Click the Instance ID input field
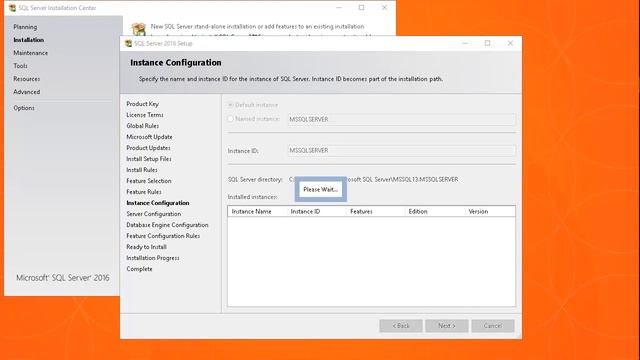The width and height of the screenshot is (640, 360). [401, 150]
